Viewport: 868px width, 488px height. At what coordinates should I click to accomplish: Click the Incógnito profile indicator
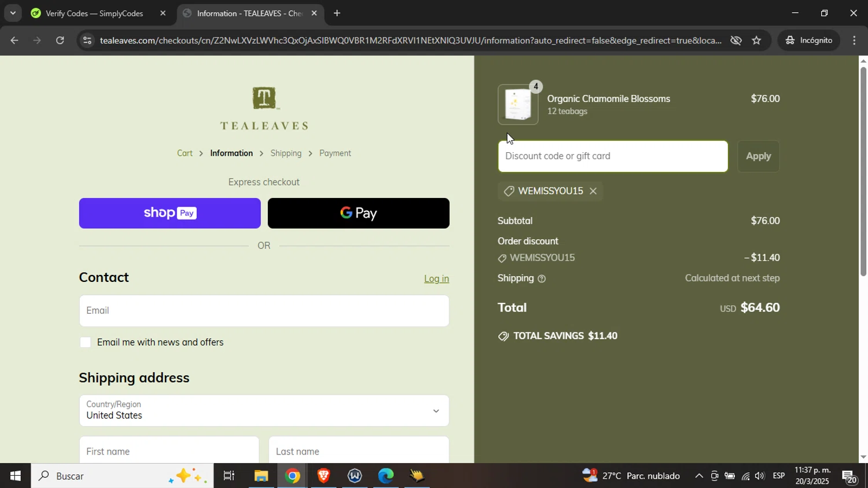[x=809, y=41]
